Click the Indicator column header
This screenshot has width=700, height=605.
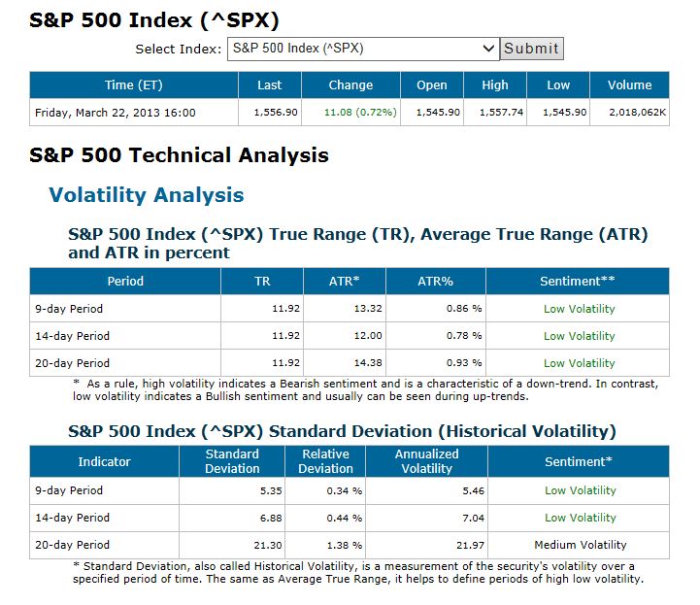[104, 461]
